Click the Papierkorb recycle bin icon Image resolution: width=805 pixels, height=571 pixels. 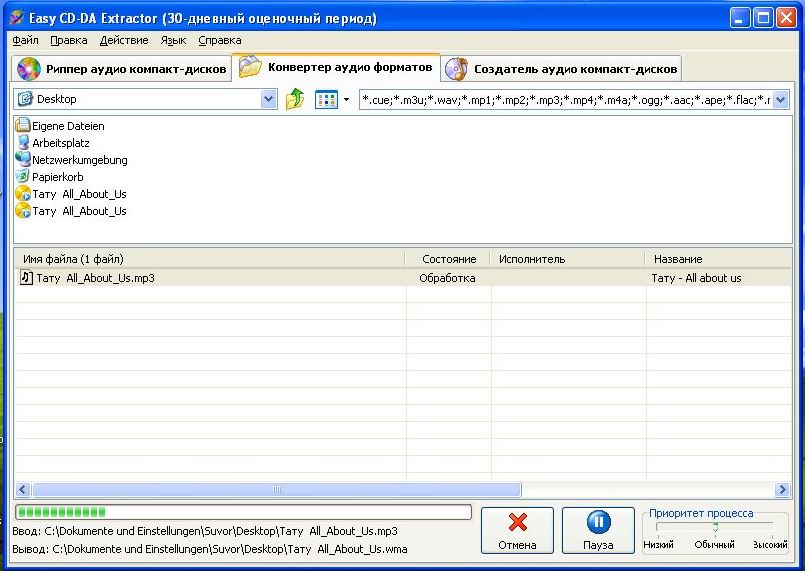coord(23,176)
